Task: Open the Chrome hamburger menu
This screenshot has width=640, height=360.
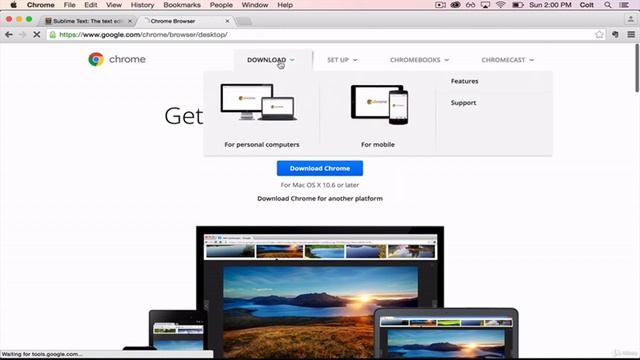Action: point(631,35)
